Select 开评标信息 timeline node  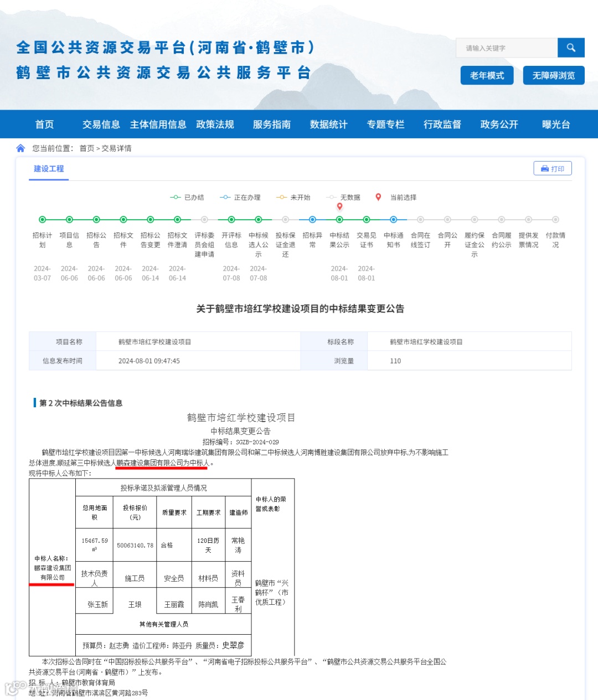click(231, 220)
